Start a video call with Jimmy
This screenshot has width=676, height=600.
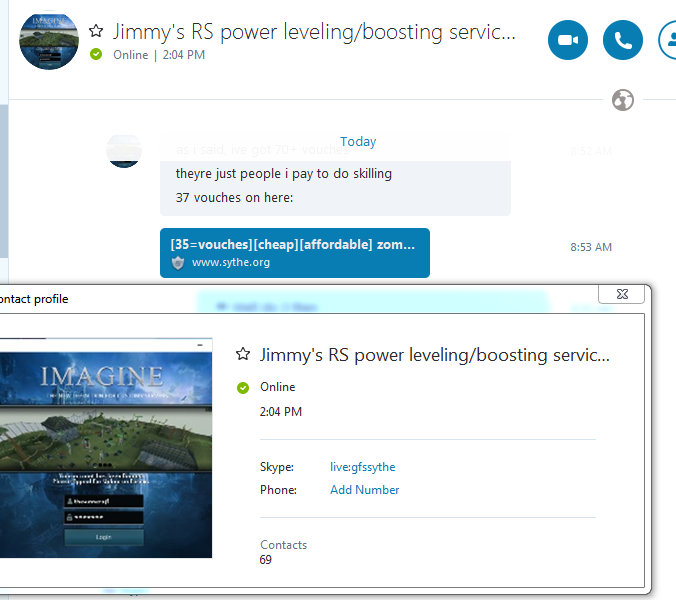click(567, 40)
